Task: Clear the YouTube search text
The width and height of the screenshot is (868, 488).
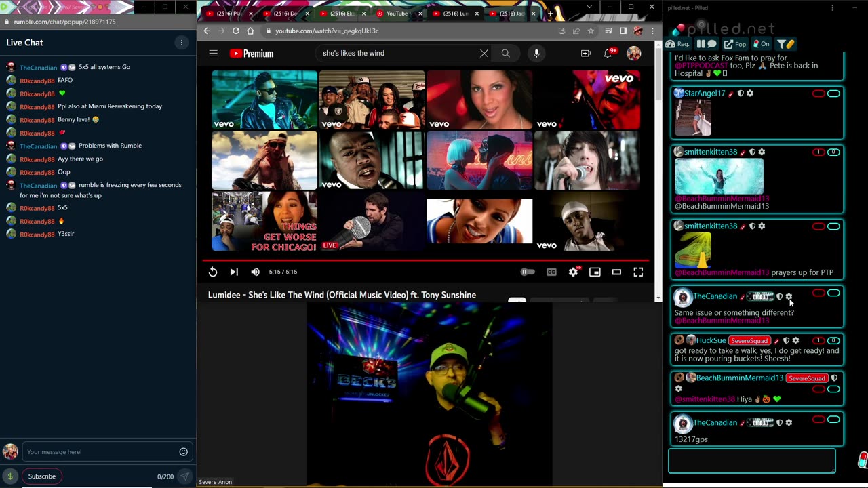Action: pyautogui.click(x=484, y=53)
